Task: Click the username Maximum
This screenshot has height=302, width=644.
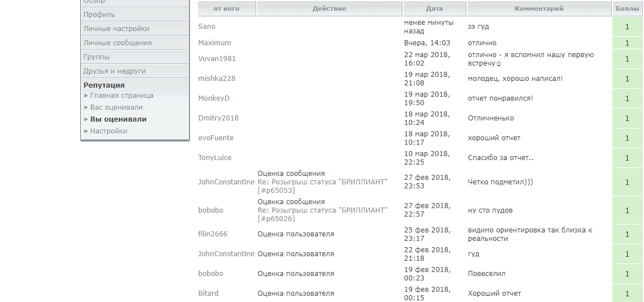Action: [x=214, y=43]
